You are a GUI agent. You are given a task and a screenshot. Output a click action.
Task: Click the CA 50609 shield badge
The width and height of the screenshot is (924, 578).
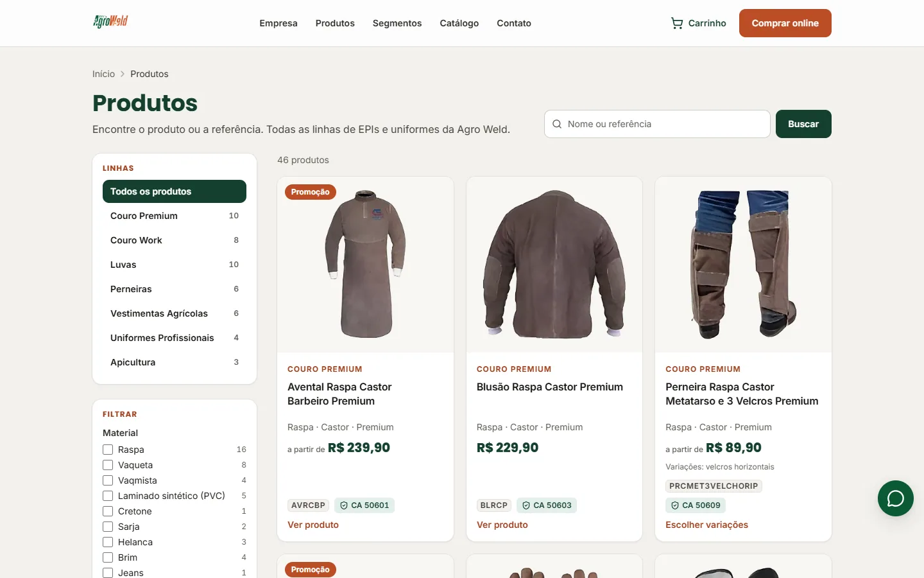pyautogui.click(x=696, y=505)
